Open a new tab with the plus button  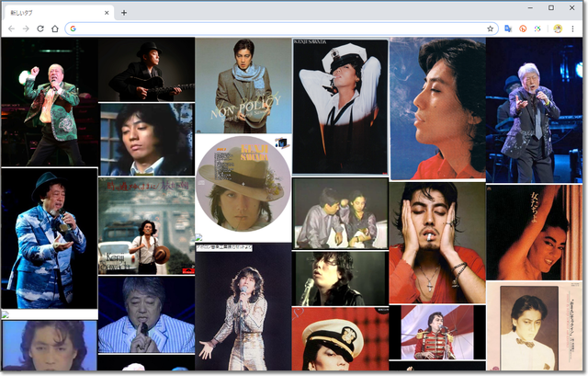click(x=124, y=12)
